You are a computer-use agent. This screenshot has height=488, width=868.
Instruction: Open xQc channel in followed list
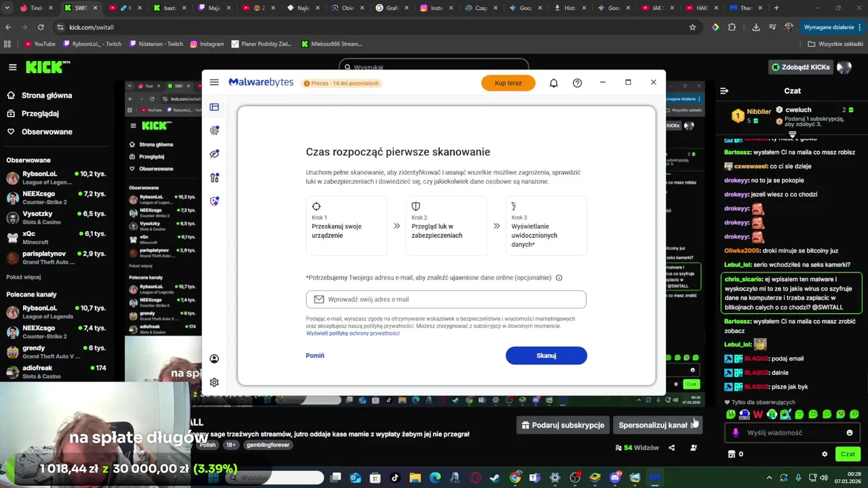pyautogui.click(x=56, y=237)
